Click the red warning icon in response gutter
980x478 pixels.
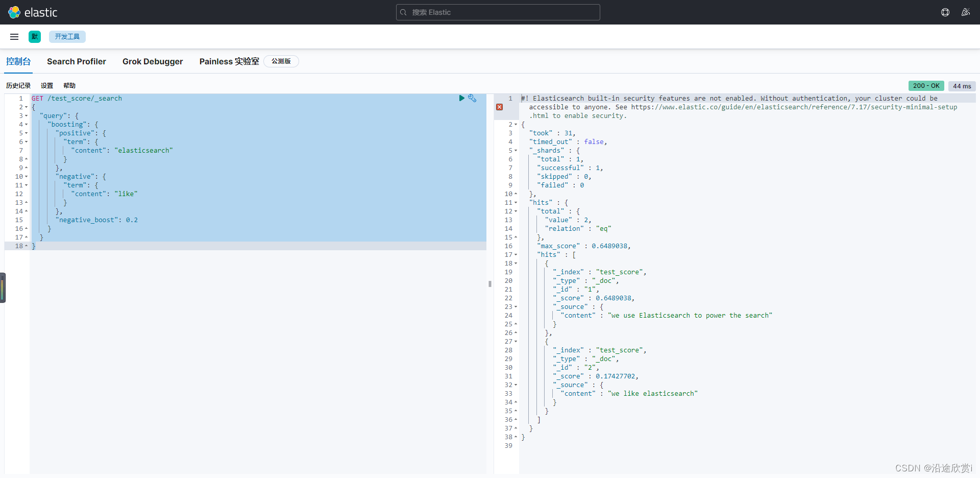pyautogui.click(x=500, y=107)
